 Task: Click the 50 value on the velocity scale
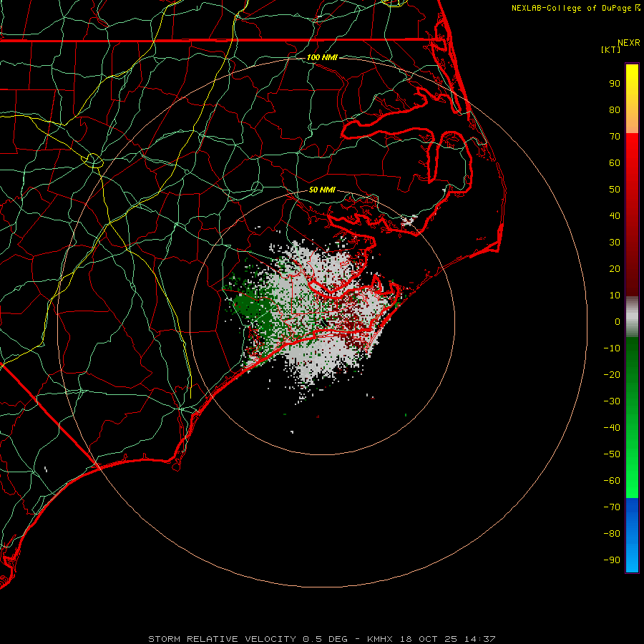[615, 190]
